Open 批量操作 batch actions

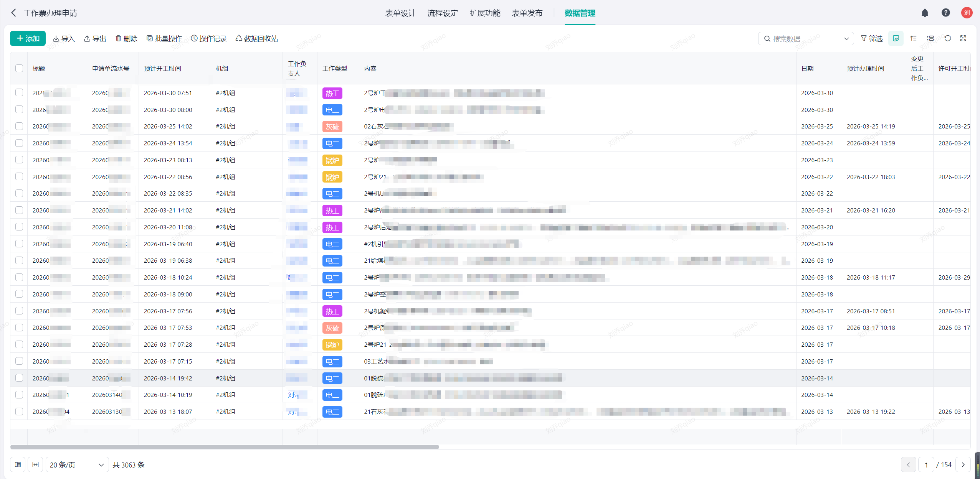164,38
